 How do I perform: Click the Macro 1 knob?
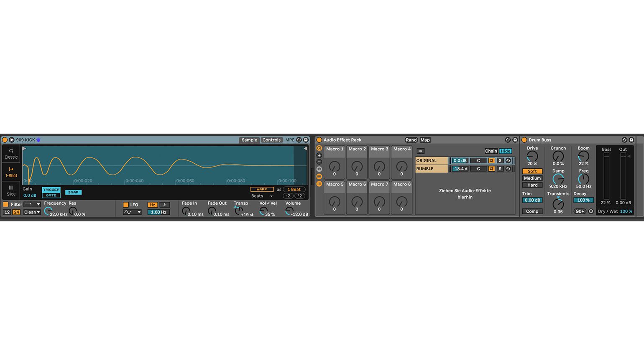[x=335, y=166]
